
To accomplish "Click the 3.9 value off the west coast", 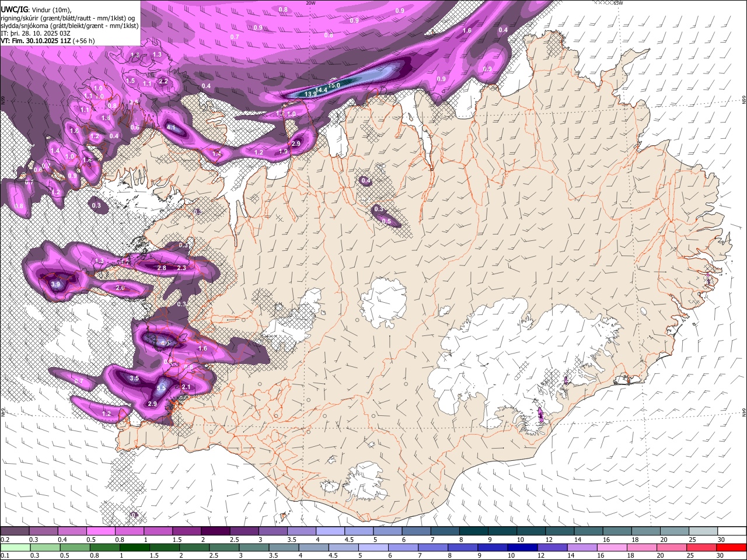I will pos(55,285).
